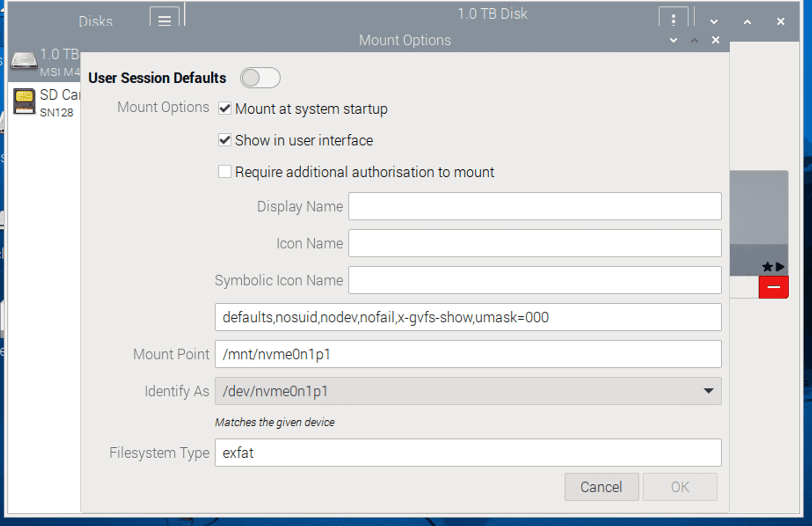Uncheck Mount at system startup
The image size is (812, 526).
tap(225, 108)
